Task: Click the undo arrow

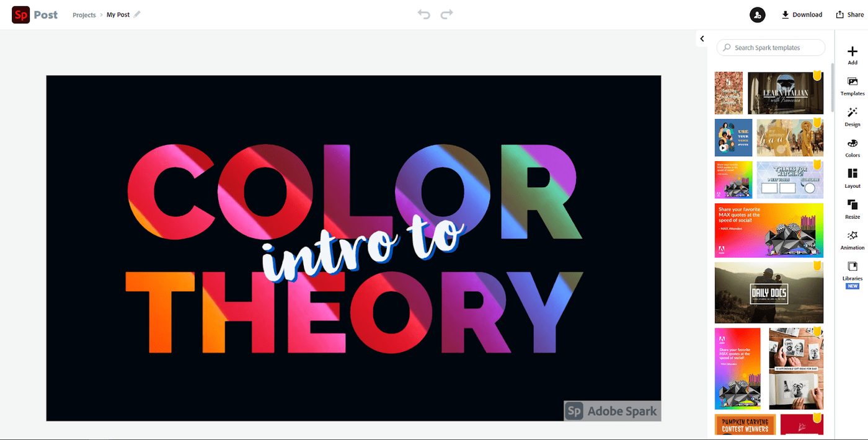Action: click(424, 14)
